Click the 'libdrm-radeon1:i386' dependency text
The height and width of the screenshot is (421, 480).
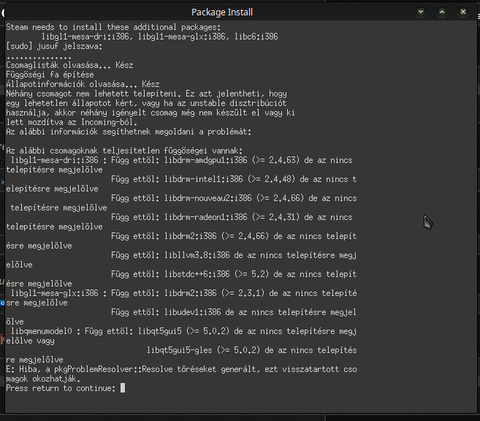[x=206, y=217]
